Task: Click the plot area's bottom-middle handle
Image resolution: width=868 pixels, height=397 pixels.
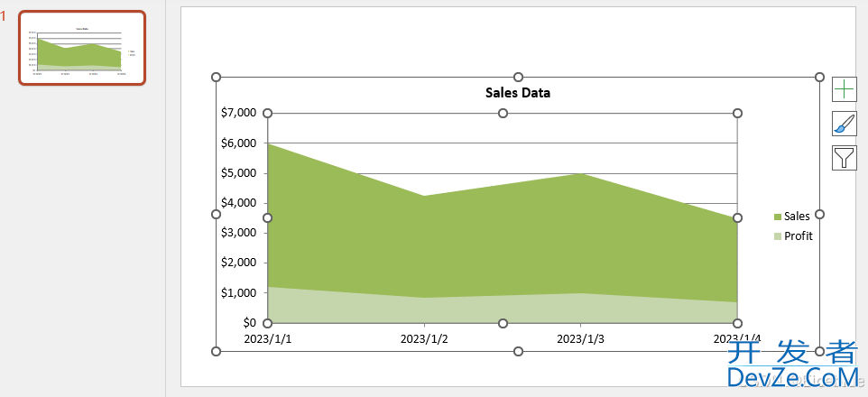Action: coord(503,323)
